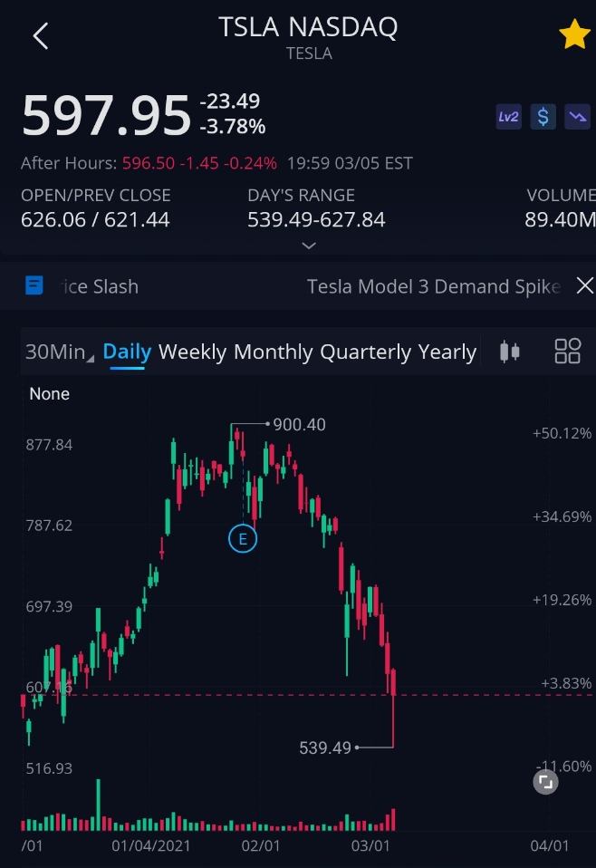Open the 30Min interval dropdown
The height and width of the screenshot is (868, 596).
point(59,352)
